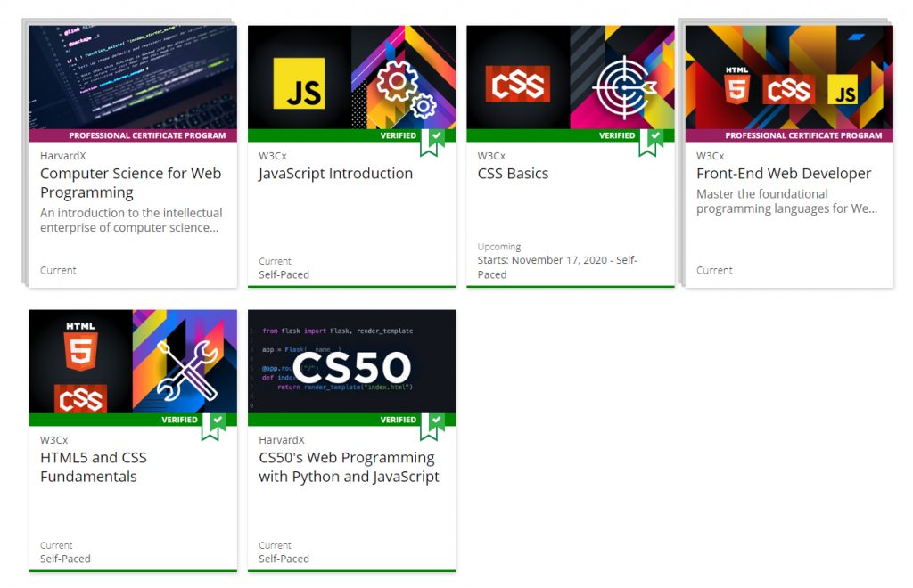Open the HTML5 and CSS Fundamentals title
The image size is (913, 588).
pyautogui.click(x=93, y=467)
